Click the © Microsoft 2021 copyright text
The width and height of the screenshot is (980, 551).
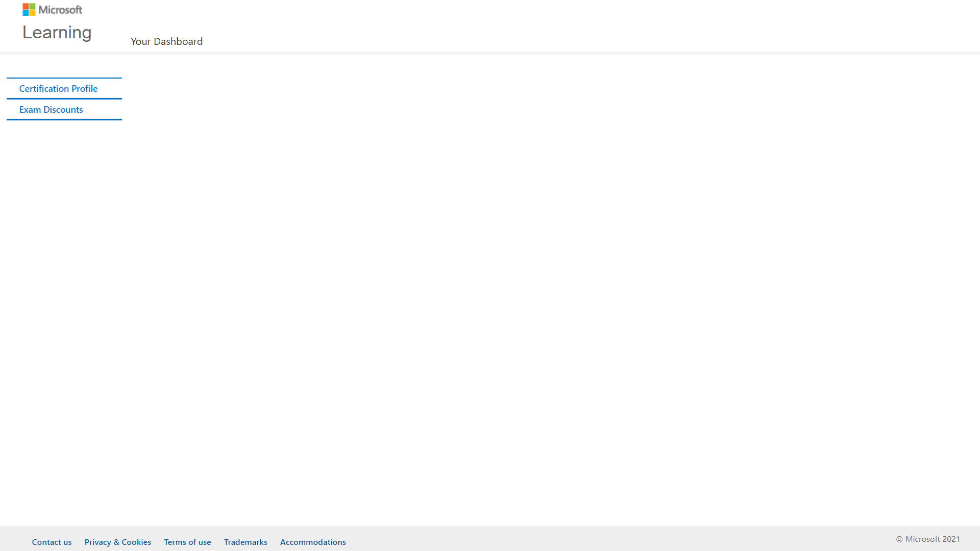click(927, 539)
